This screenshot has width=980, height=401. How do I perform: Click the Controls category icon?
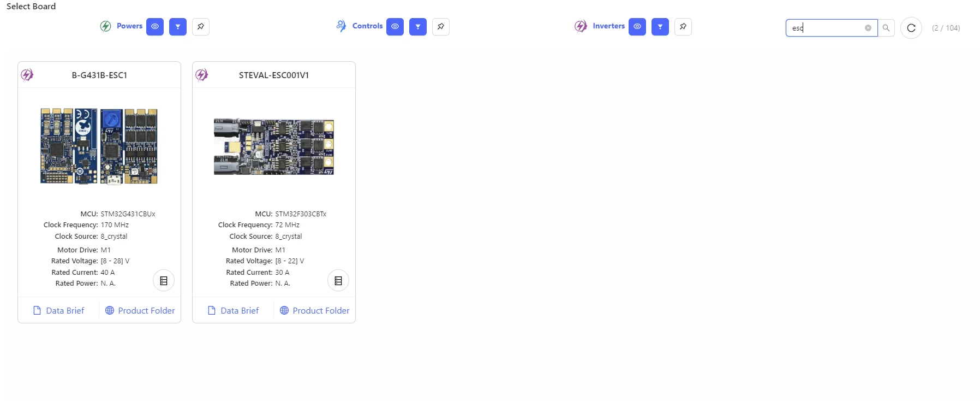pyautogui.click(x=341, y=26)
